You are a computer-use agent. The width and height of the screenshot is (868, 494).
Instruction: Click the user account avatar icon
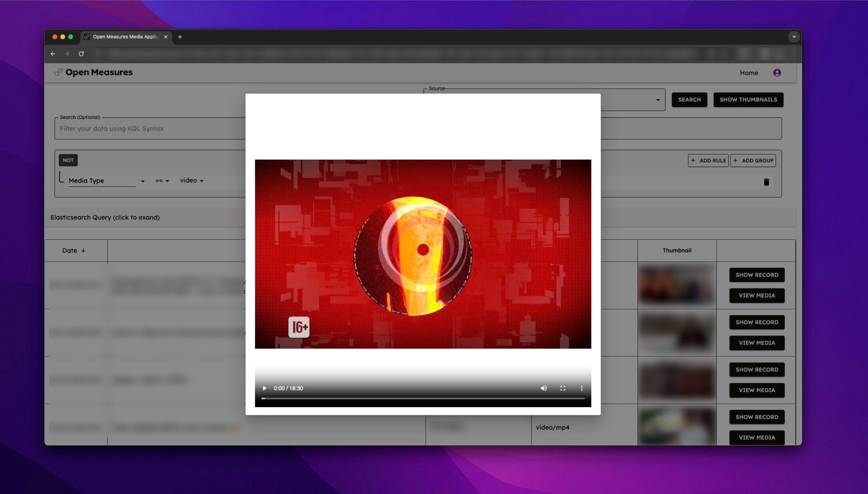click(x=777, y=73)
